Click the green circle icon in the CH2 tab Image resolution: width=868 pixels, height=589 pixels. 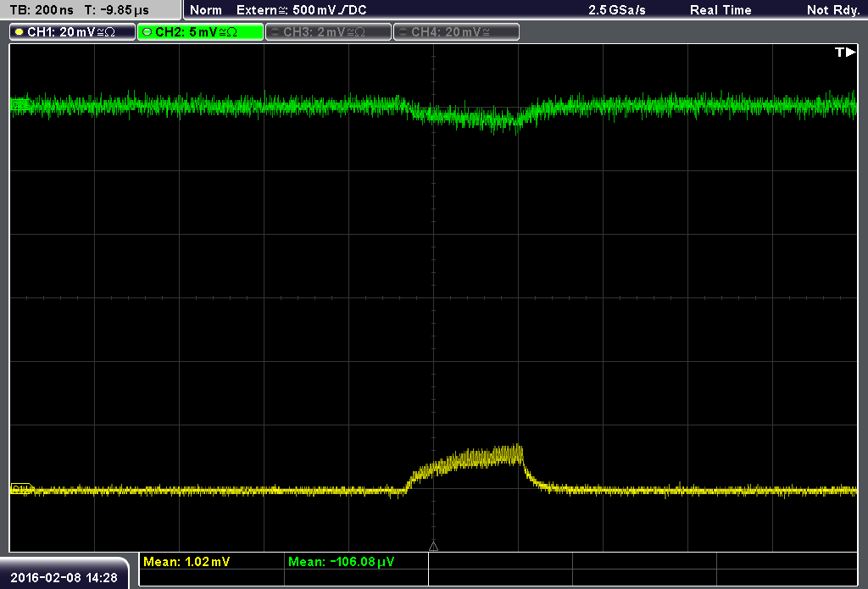pos(147,32)
